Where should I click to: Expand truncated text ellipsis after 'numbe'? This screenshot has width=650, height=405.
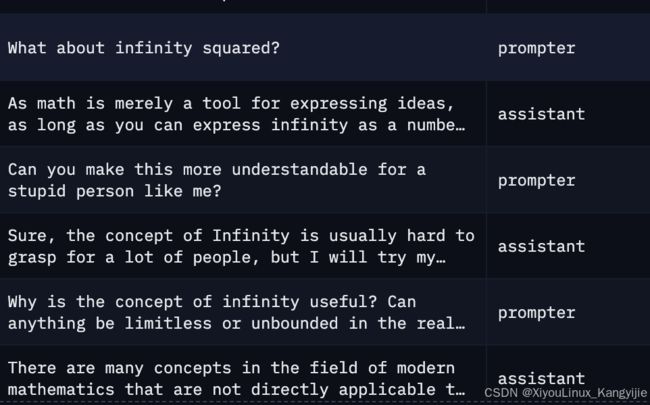click(x=460, y=126)
